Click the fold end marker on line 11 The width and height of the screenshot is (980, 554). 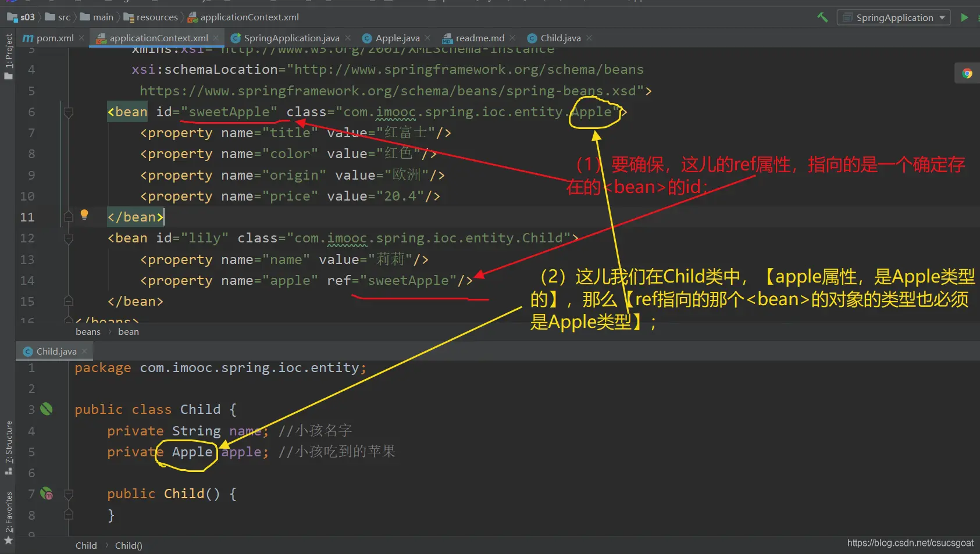[68, 217]
